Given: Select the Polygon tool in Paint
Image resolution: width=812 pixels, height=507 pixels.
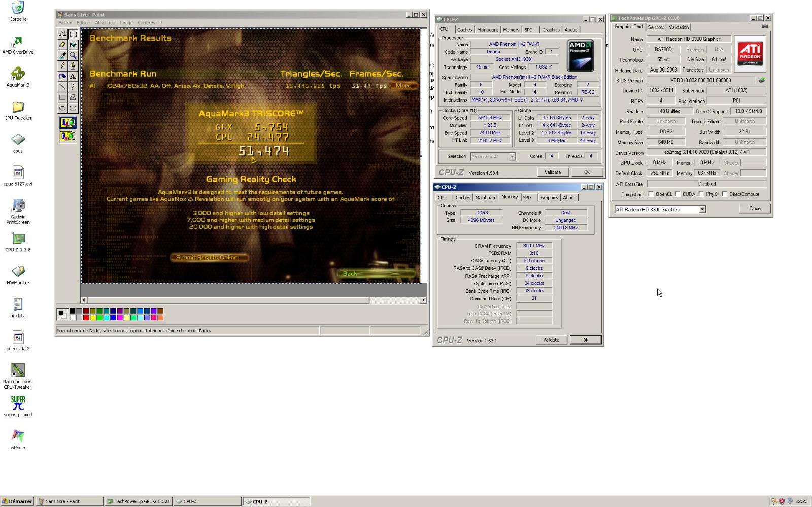Looking at the screenshot, I should [x=73, y=97].
